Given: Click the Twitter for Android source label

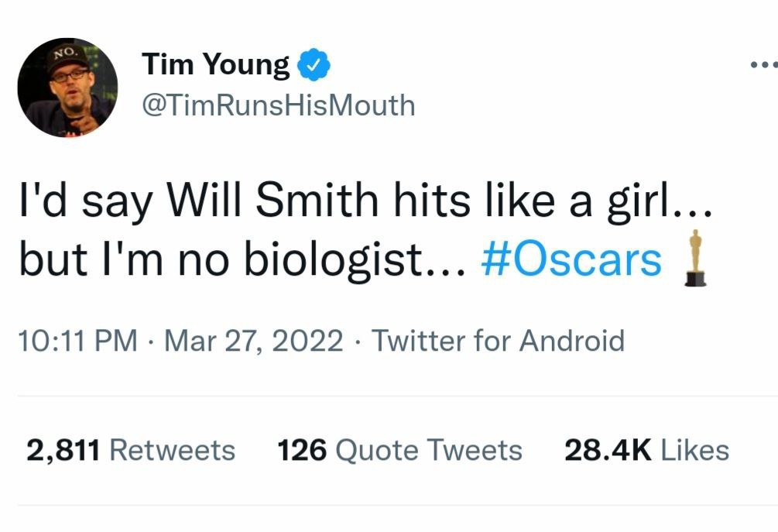Looking at the screenshot, I should click(x=498, y=341).
